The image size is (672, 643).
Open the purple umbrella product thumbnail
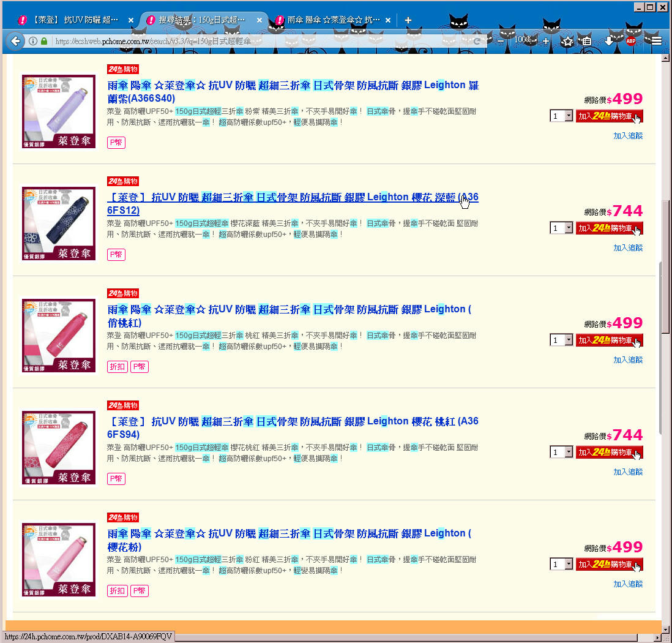59,111
